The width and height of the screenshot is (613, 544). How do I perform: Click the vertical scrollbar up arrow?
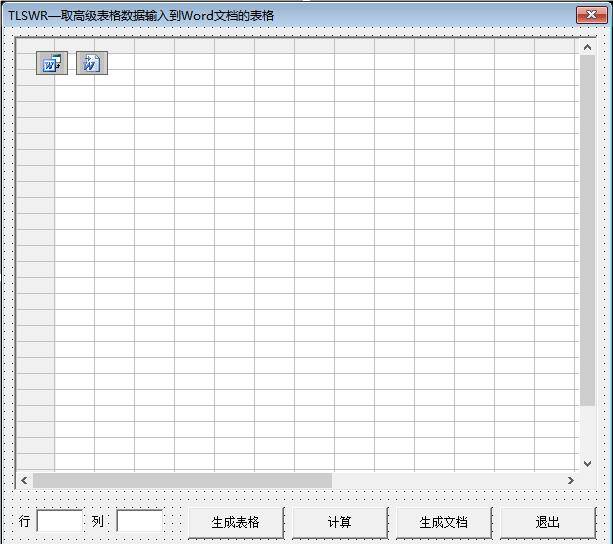click(587, 47)
